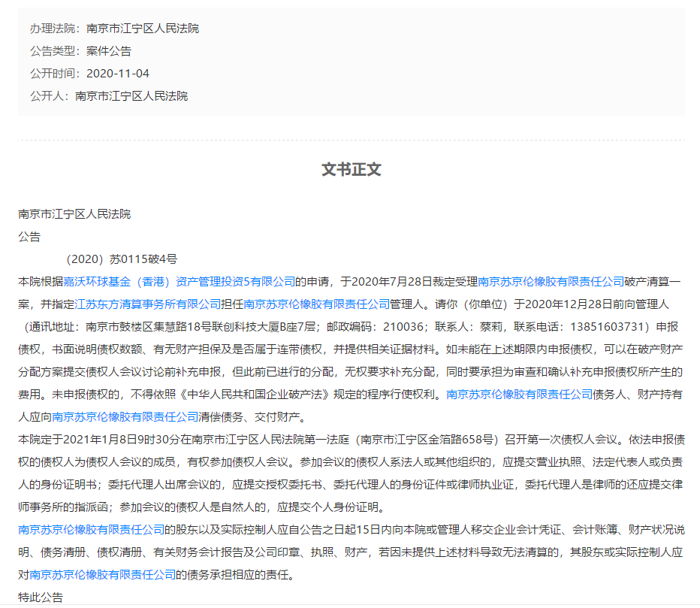Select the date 2020-11-04
Viewport: 700px width, 608px height.
(118, 74)
